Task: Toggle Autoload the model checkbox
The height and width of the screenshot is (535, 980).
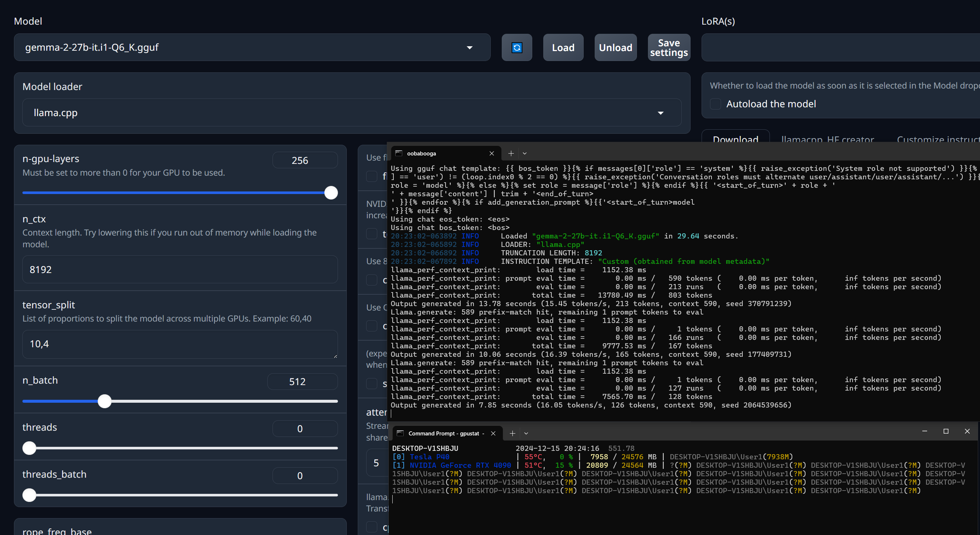Action: [x=716, y=104]
